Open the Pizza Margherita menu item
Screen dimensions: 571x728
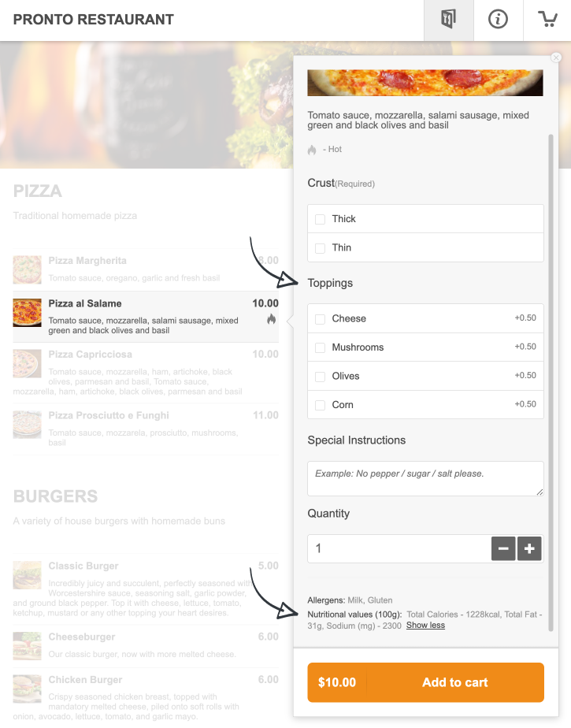tap(146, 269)
